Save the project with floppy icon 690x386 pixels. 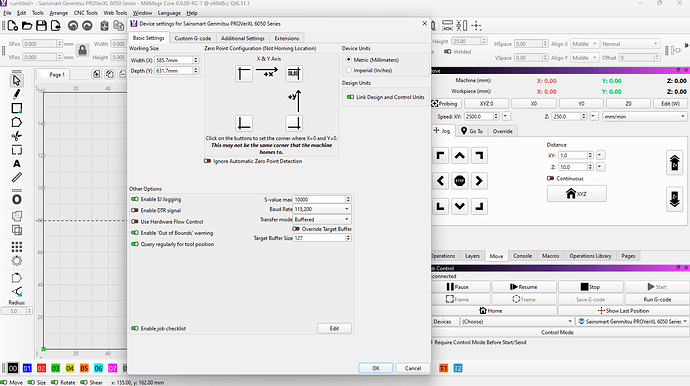point(41,26)
